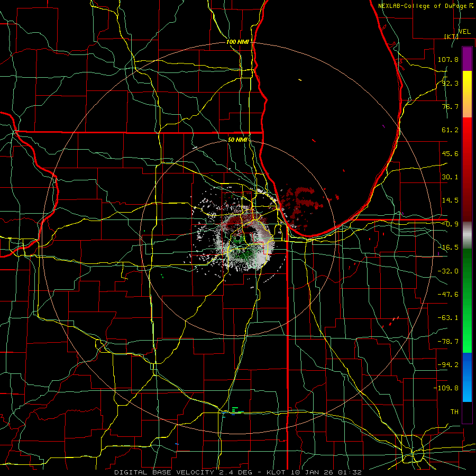Select the -109.8 velocity scale value
This screenshot has width=476, height=476.
[446, 388]
